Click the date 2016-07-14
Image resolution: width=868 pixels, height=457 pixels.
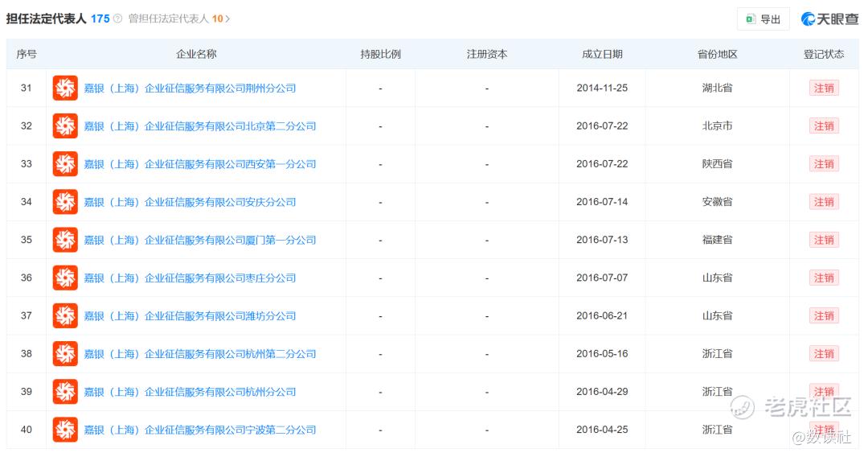602,202
